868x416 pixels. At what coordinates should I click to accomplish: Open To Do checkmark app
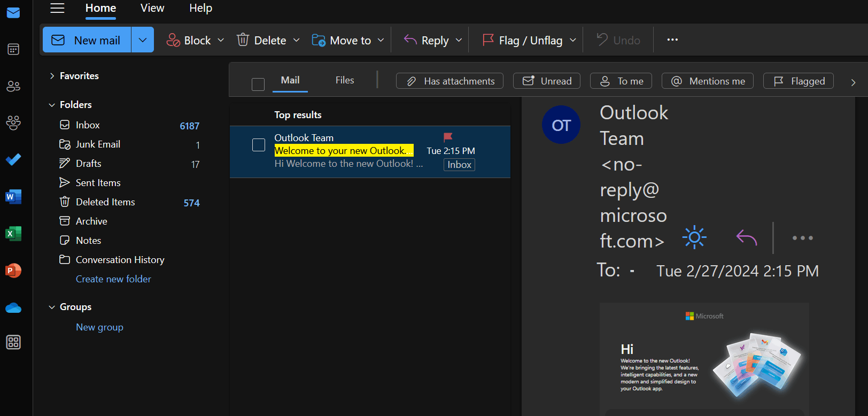pos(13,159)
